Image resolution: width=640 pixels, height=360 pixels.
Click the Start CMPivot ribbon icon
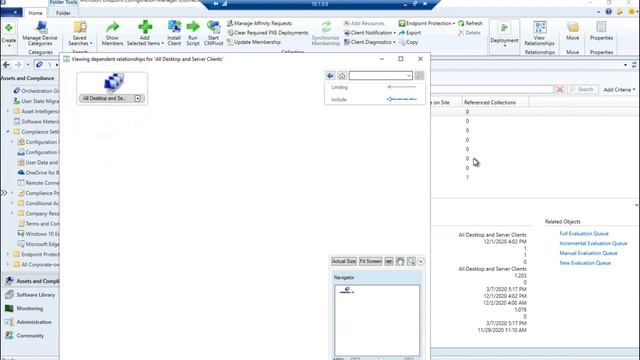tap(213, 27)
